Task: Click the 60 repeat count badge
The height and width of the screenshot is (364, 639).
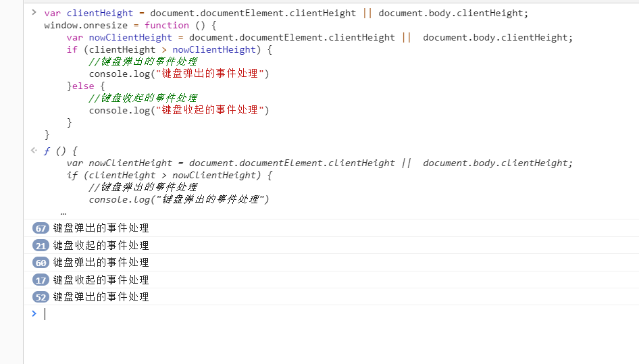Action: (x=41, y=263)
